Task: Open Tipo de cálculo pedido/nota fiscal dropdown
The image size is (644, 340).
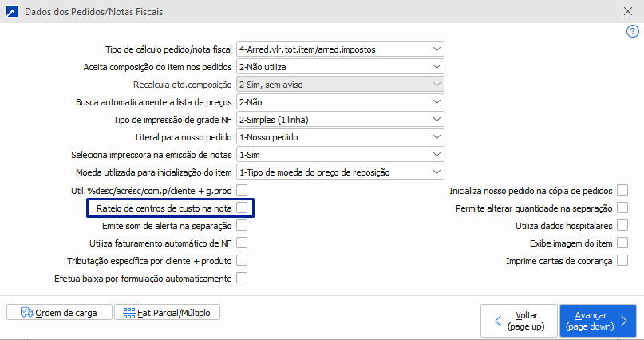Action: tap(436, 49)
